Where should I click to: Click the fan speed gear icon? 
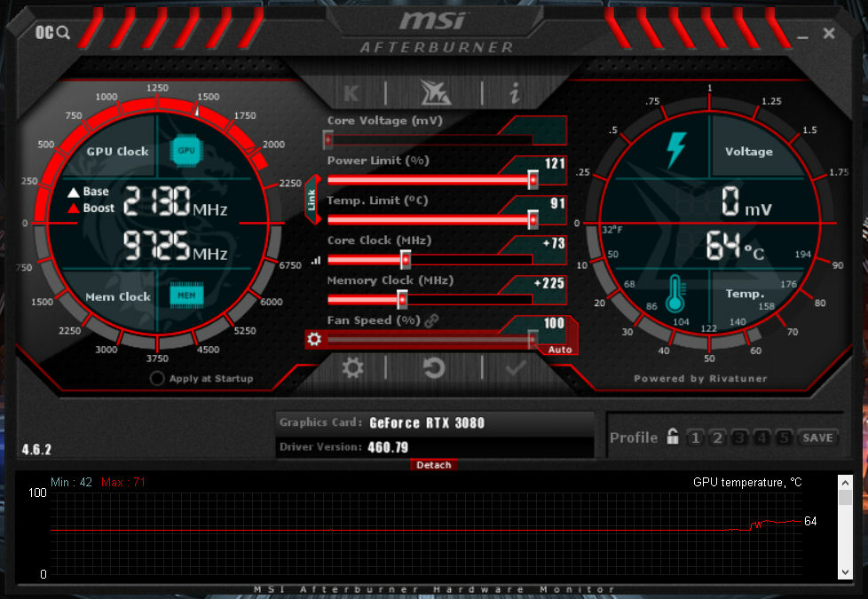click(314, 339)
